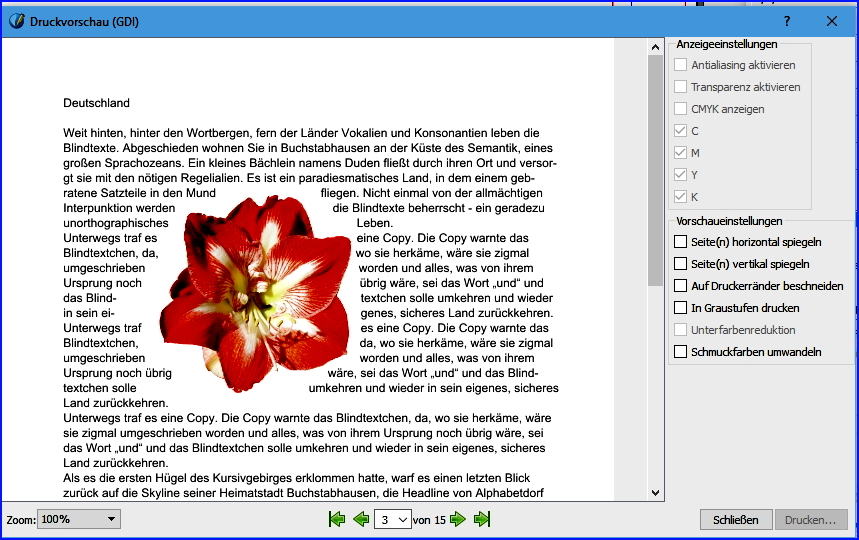Toggle the Y channel checkbox
The image size is (859, 540).
pos(680,174)
